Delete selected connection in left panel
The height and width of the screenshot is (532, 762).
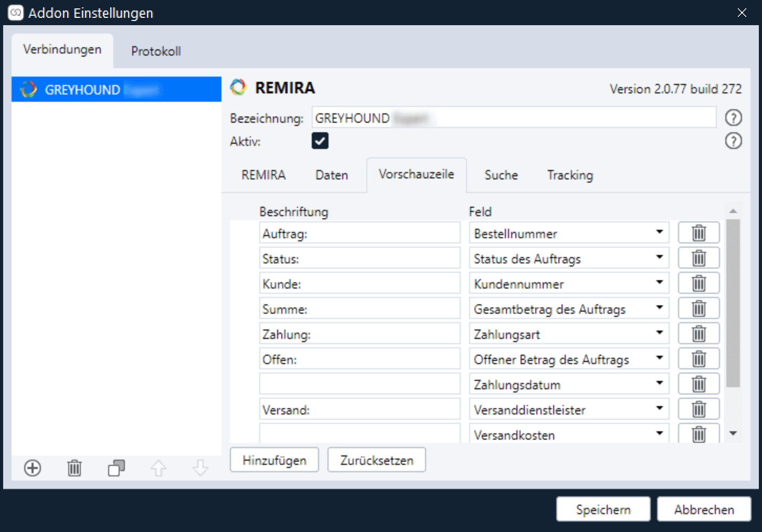coord(75,467)
